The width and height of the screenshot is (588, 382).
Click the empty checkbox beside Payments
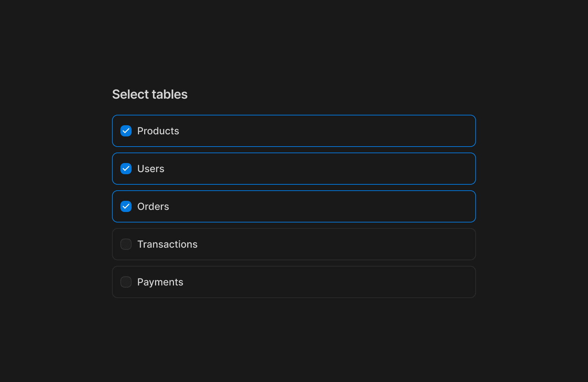[126, 282]
